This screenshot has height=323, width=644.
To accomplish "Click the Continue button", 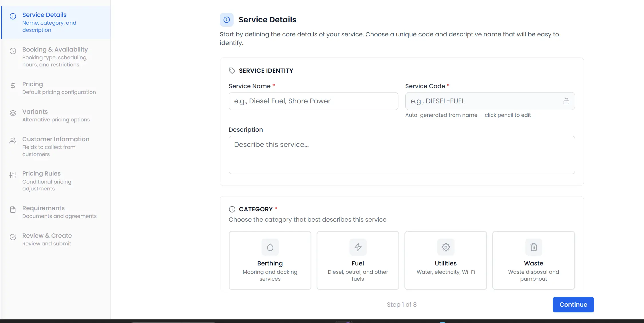I will (573, 304).
